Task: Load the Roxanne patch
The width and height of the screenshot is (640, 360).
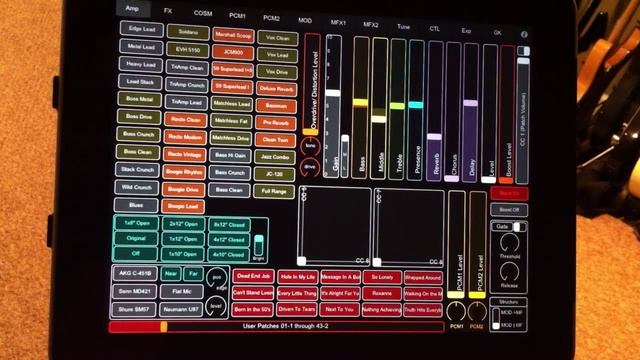Action: 382,293
